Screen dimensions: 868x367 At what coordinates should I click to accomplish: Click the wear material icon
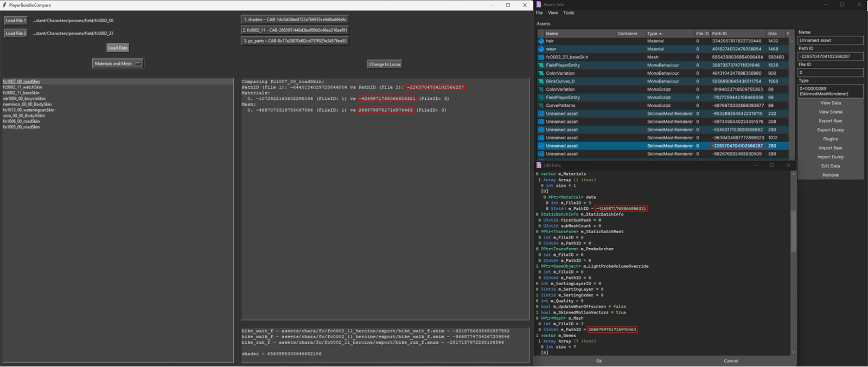[541, 49]
